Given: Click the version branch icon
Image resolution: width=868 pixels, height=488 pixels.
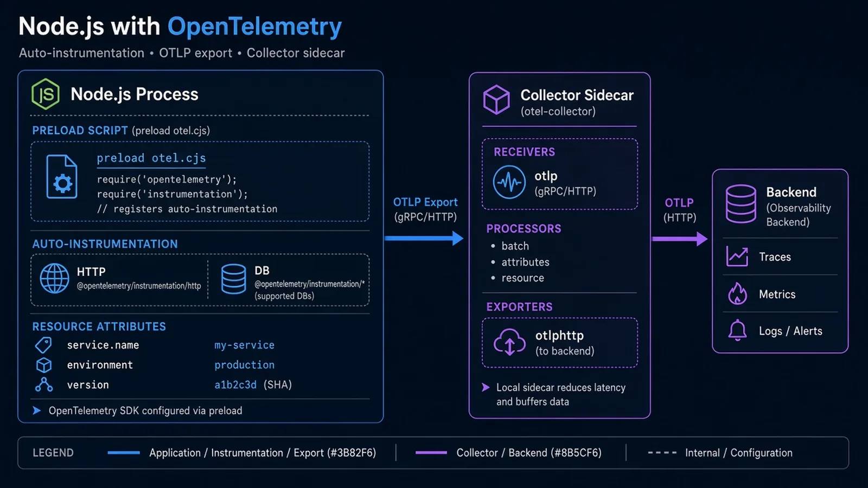Looking at the screenshot, I should (x=44, y=385).
